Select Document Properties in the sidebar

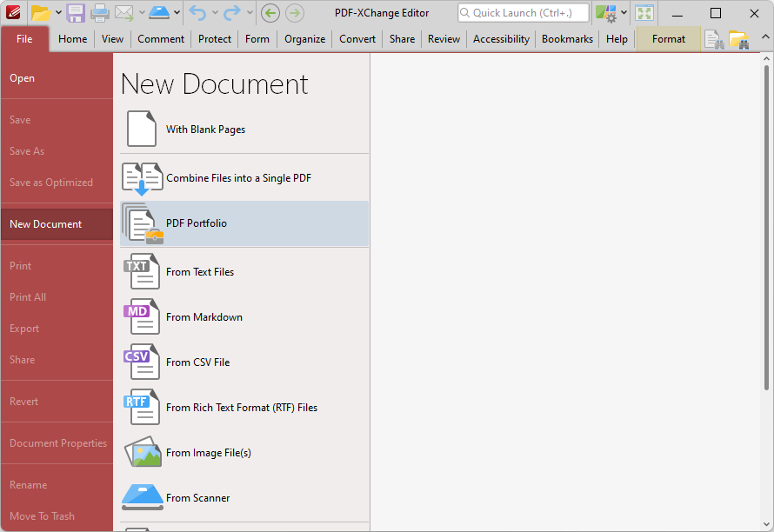pos(57,443)
